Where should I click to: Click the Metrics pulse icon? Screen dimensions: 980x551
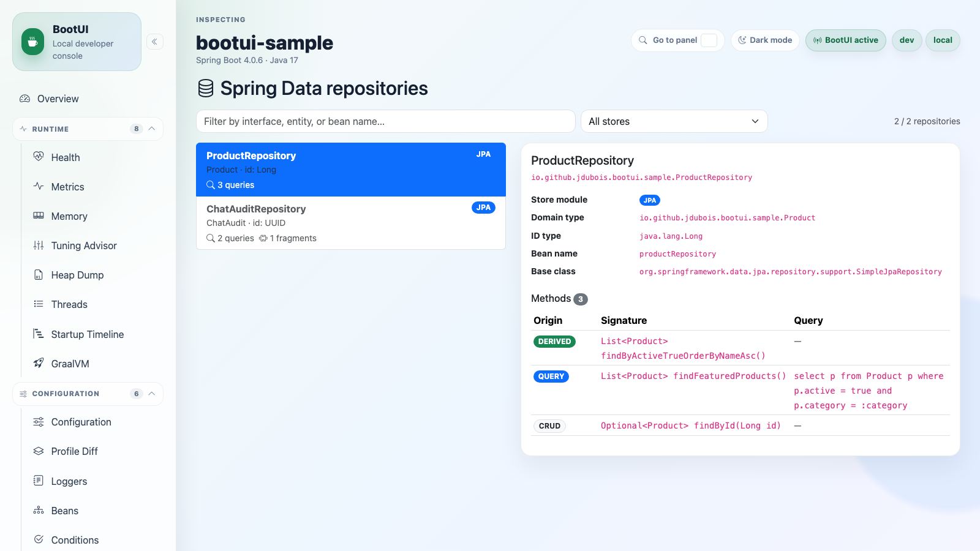coord(39,186)
